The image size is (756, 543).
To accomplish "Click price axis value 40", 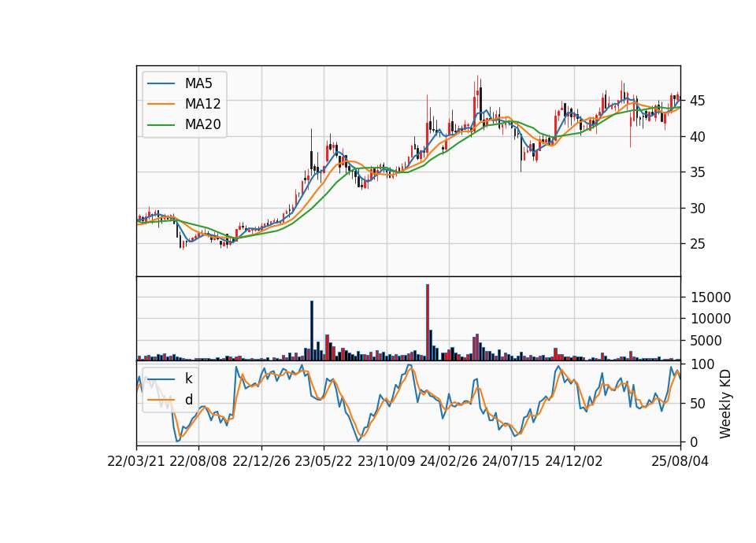I will pos(698,137).
